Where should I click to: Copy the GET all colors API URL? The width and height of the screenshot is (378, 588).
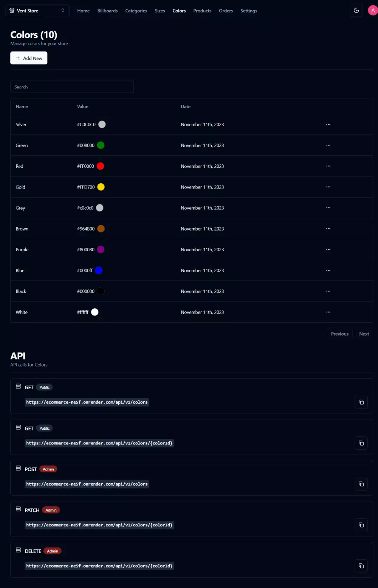361,402
